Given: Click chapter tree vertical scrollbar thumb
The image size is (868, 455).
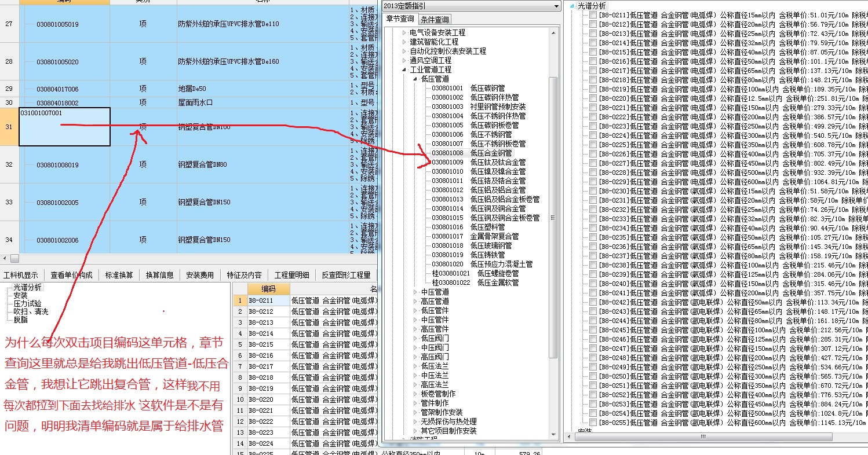Looking at the screenshot, I should [552, 217].
